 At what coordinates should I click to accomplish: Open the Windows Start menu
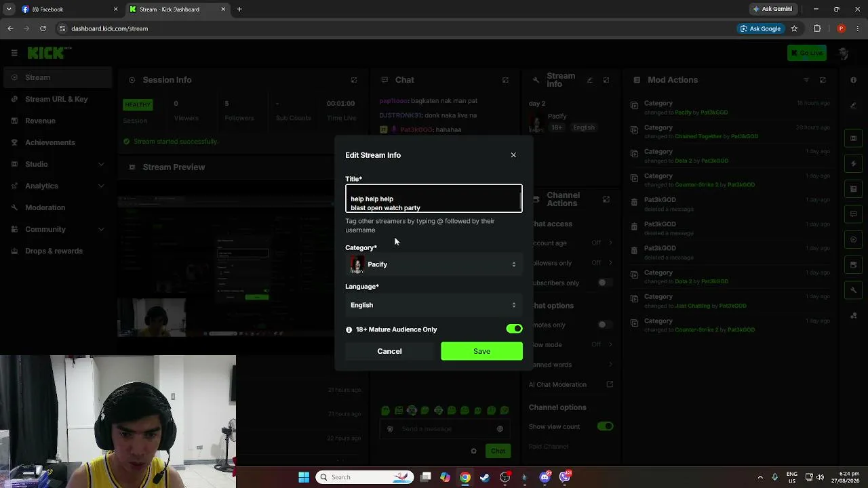(304, 477)
